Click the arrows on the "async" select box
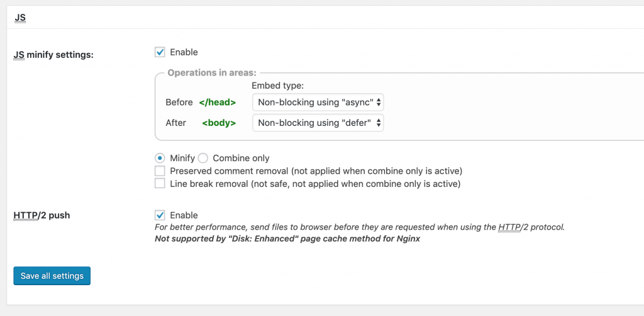644x316 pixels. [378, 103]
